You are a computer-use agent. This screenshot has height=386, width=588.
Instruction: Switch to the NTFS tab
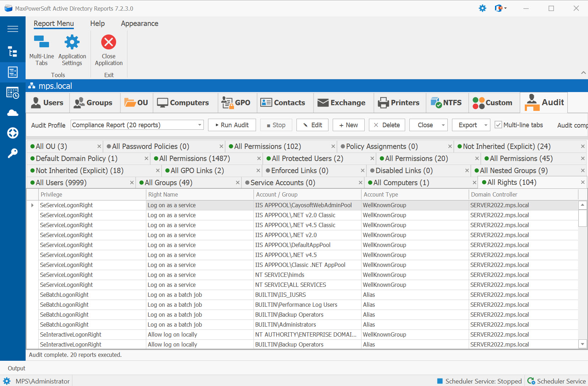447,103
